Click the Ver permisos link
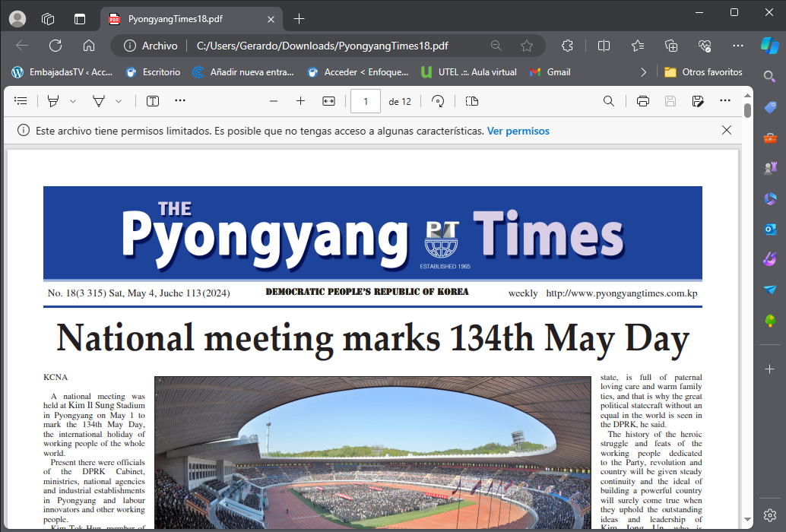 click(518, 131)
